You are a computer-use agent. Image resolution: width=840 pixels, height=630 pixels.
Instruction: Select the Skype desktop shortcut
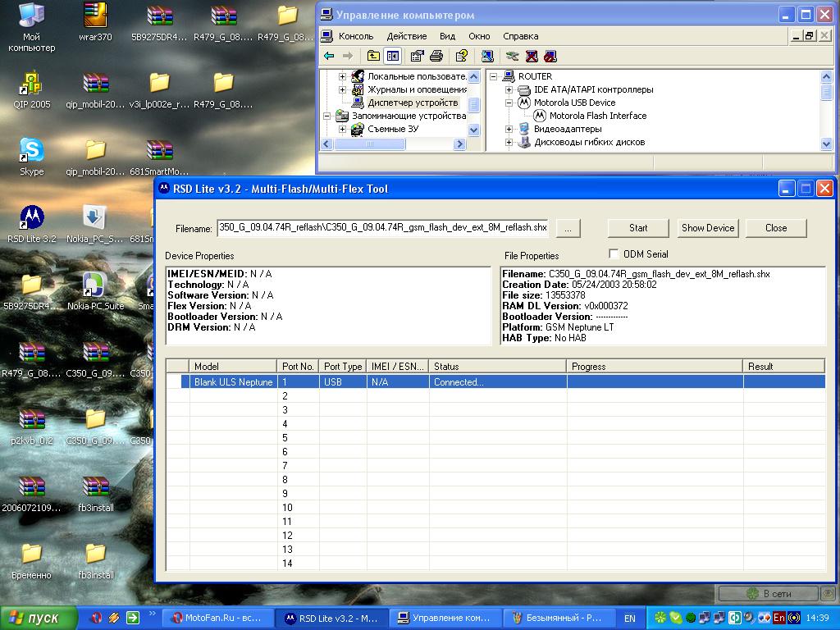pos(32,157)
